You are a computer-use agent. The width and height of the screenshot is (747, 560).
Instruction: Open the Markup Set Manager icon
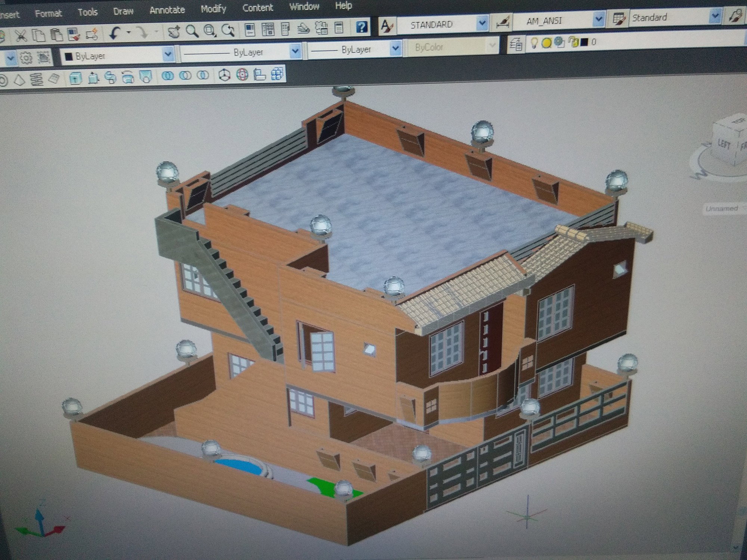pos(321,28)
